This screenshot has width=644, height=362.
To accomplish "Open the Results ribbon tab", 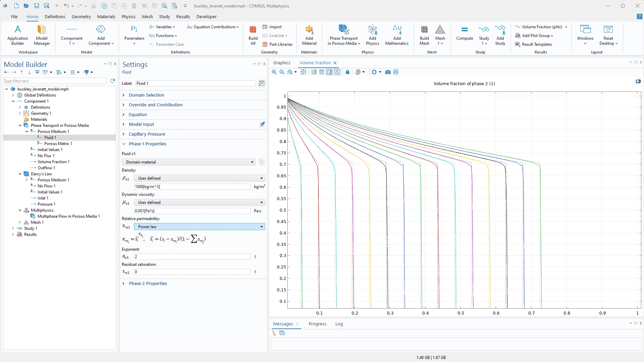I will (x=183, y=16).
